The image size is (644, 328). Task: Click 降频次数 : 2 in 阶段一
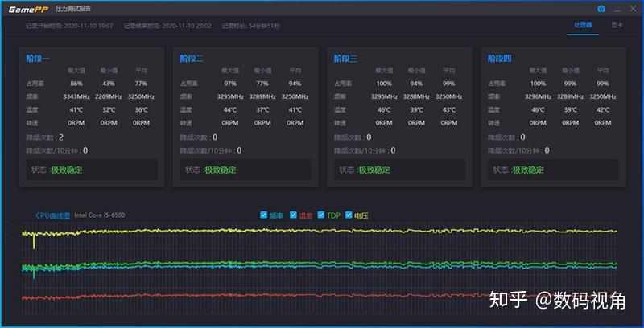[45, 137]
